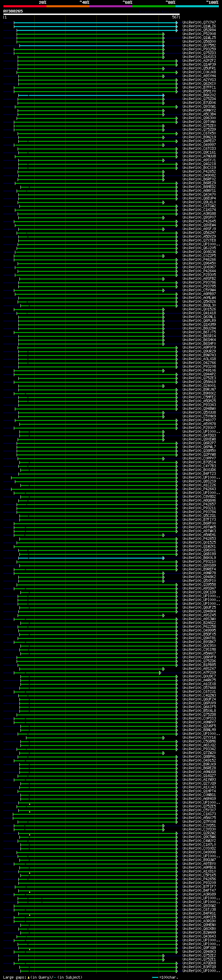The height and width of the screenshot is (980, 222).
Task: Open hit UniRef100_Q7X7A7
Action: (199, 23)
